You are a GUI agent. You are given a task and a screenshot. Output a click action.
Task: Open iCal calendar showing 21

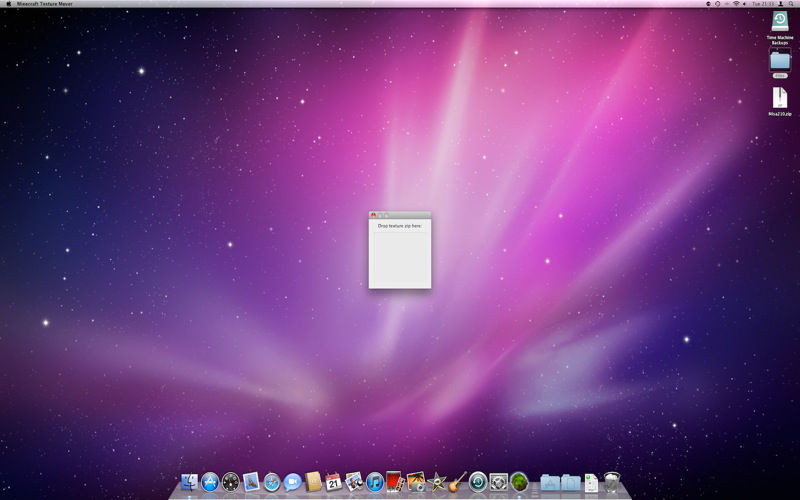click(x=333, y=482)
